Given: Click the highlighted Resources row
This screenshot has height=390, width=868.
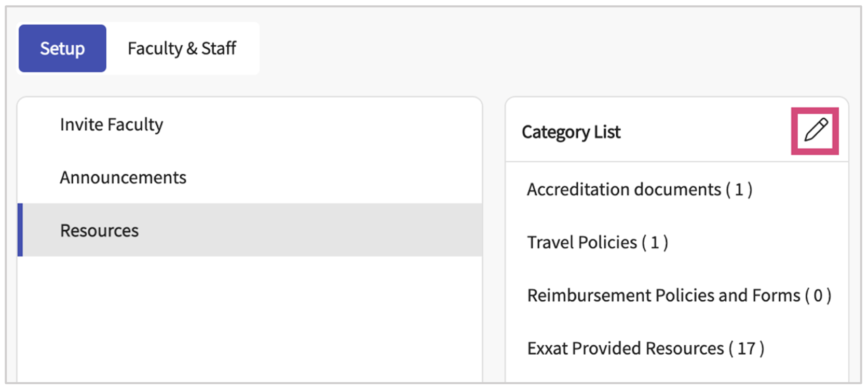Looking at the screenshot, I should pyautogui.click(x=249, y=230).
